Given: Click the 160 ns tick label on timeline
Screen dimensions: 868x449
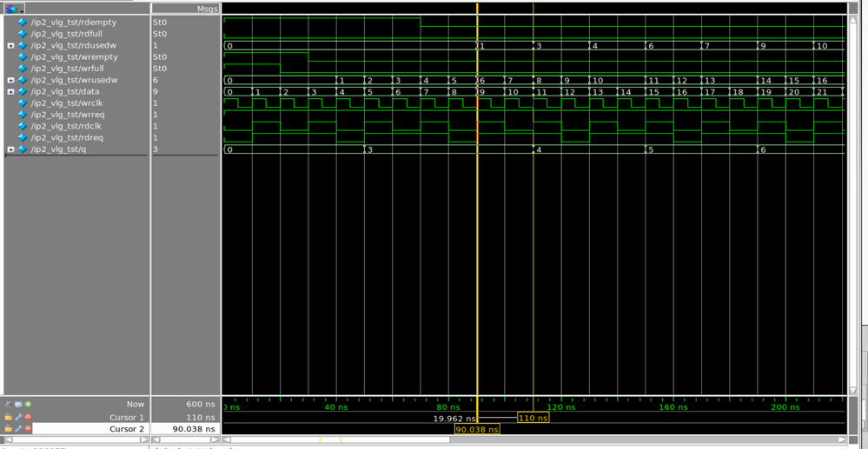Looking at the screenshot, I should pos(673,407).
